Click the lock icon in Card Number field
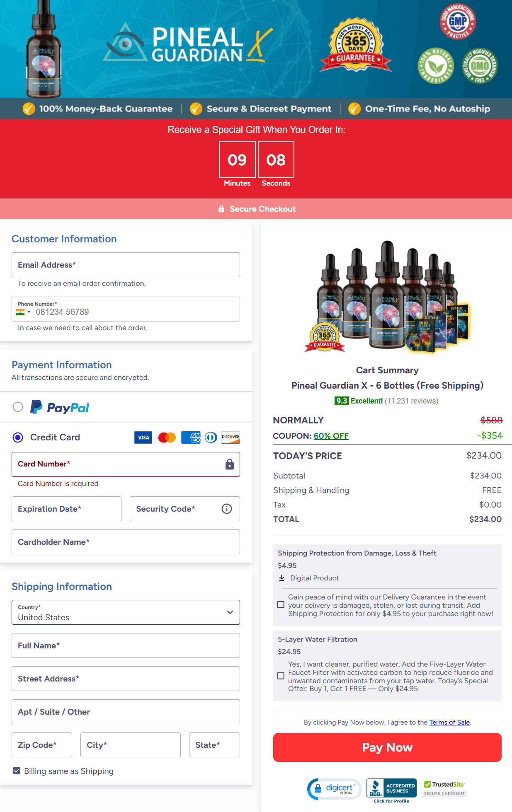 (230, 464)
